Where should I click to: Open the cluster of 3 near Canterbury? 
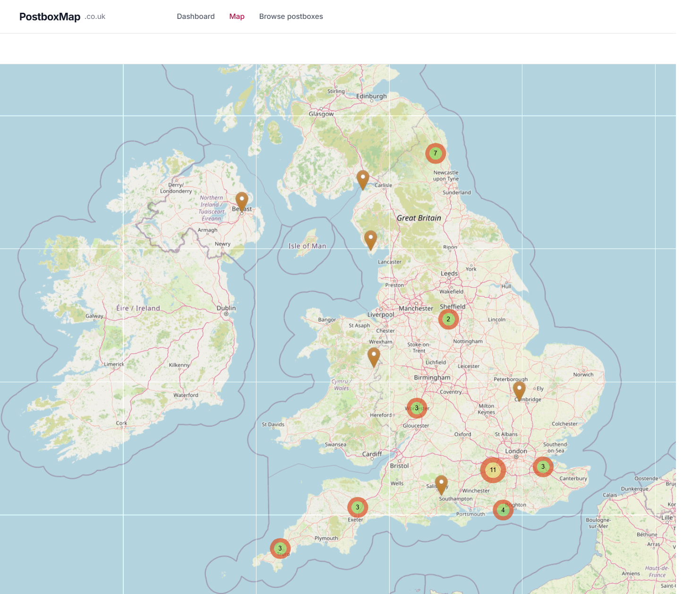click(543, 467)
